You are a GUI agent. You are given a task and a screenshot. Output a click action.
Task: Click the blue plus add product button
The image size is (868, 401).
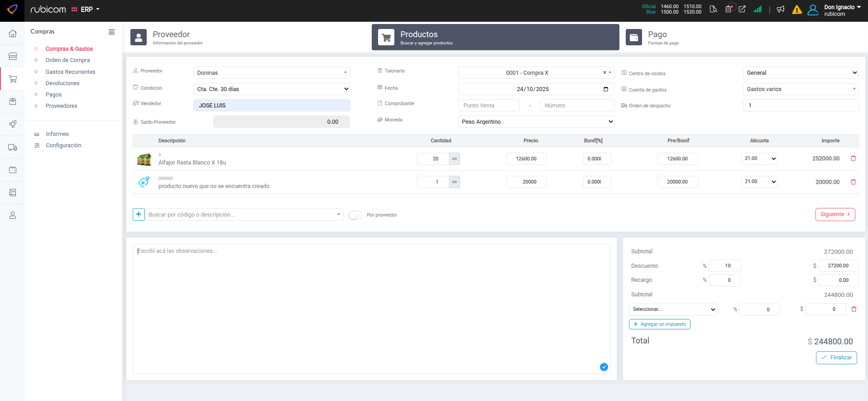[x=139, y=214]
